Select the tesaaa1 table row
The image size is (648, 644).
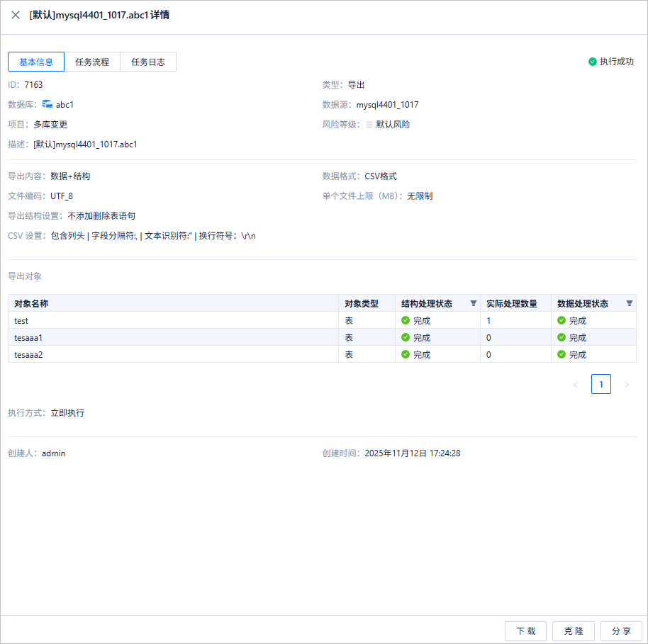tap(322, 337)
